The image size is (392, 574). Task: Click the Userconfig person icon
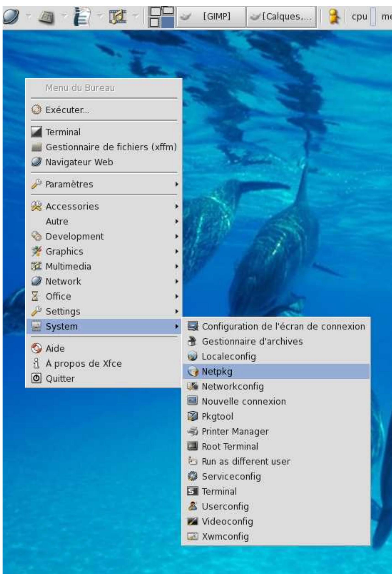coord(192,506)
